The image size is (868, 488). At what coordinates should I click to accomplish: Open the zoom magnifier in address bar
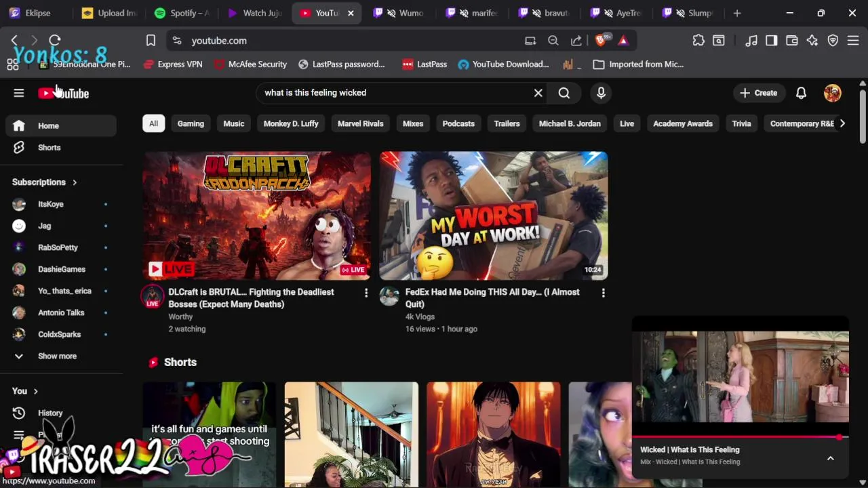(x=553, y=41)
